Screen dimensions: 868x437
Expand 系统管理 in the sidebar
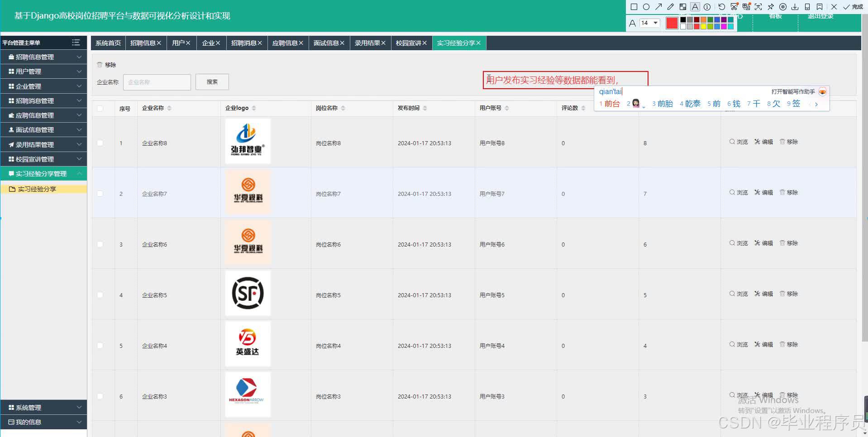(x=43, y=408)
